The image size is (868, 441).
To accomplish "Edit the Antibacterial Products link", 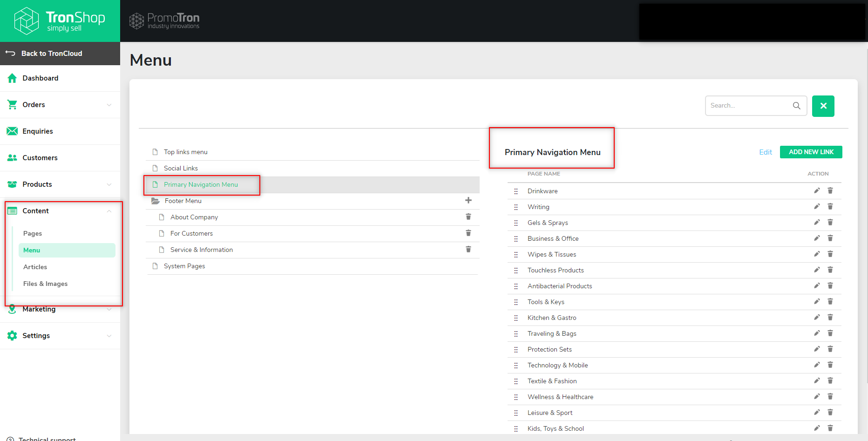I will 817,285.
